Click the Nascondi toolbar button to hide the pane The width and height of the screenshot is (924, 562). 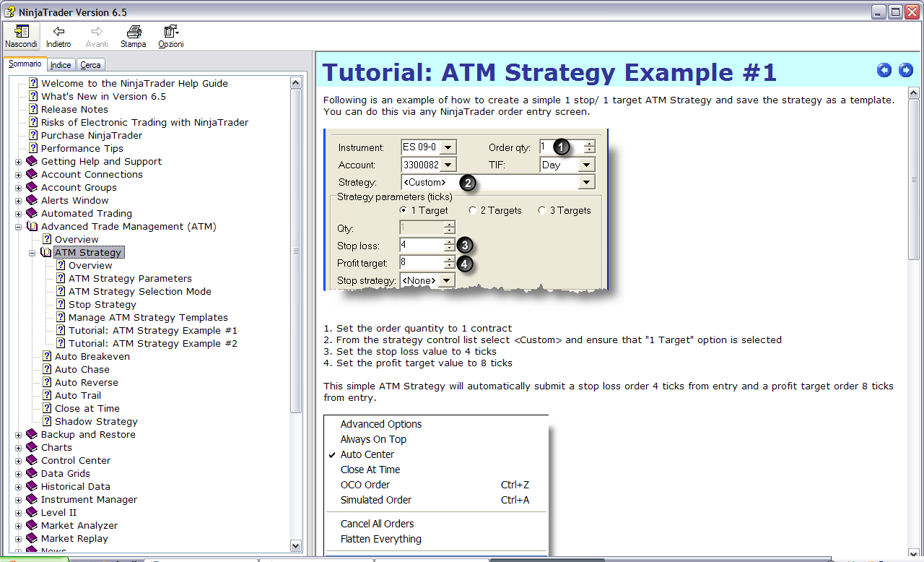tap(21, 36)
